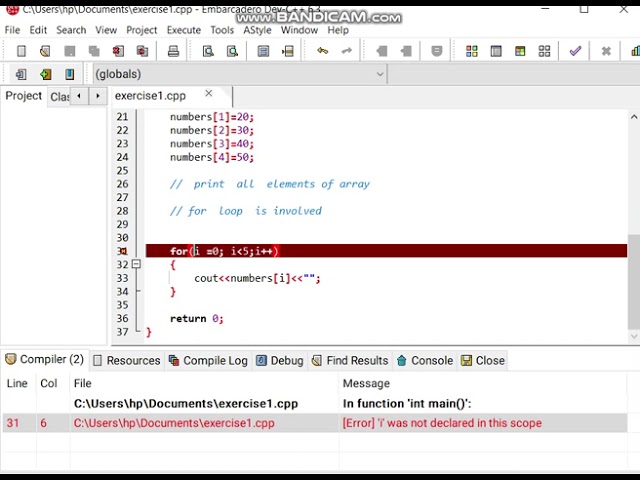Click the Close All files toolbar icon
Viewport: 640px width, 480px height.
click(142, 51)
